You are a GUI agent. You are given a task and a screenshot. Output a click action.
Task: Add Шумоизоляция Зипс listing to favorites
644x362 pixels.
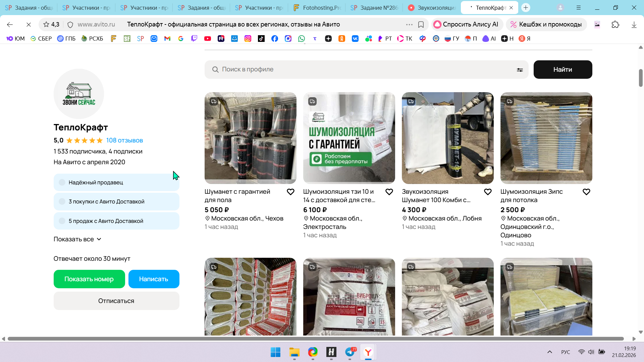(x=586, y=192)
